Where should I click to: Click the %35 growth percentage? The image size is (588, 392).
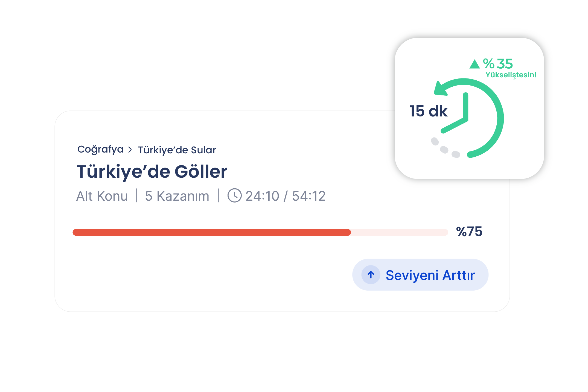498,64
